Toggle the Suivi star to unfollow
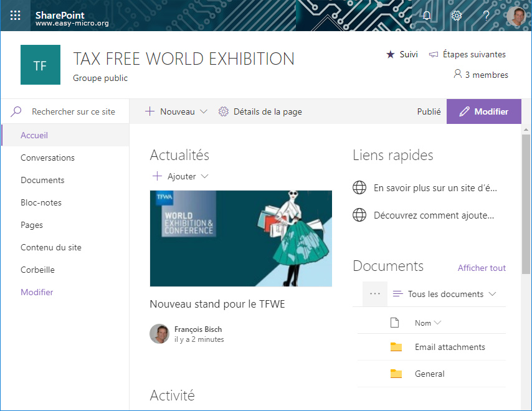Viewport: 532px width, 411px height. [x=391, y=54]
